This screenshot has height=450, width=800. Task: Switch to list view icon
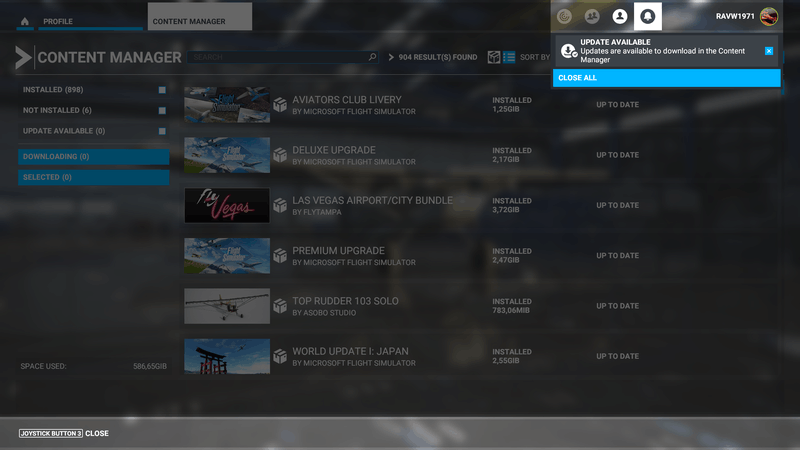point(509,57)
